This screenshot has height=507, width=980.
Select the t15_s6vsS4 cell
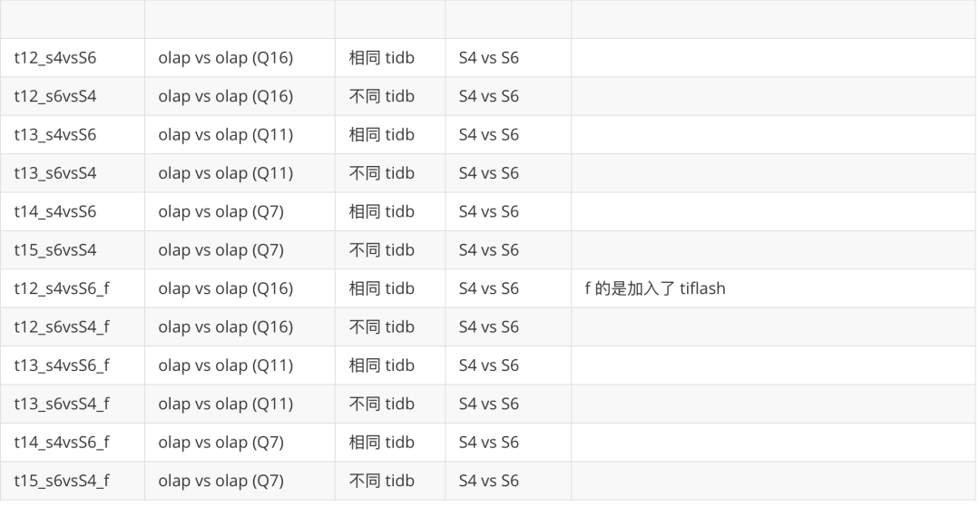55,249
